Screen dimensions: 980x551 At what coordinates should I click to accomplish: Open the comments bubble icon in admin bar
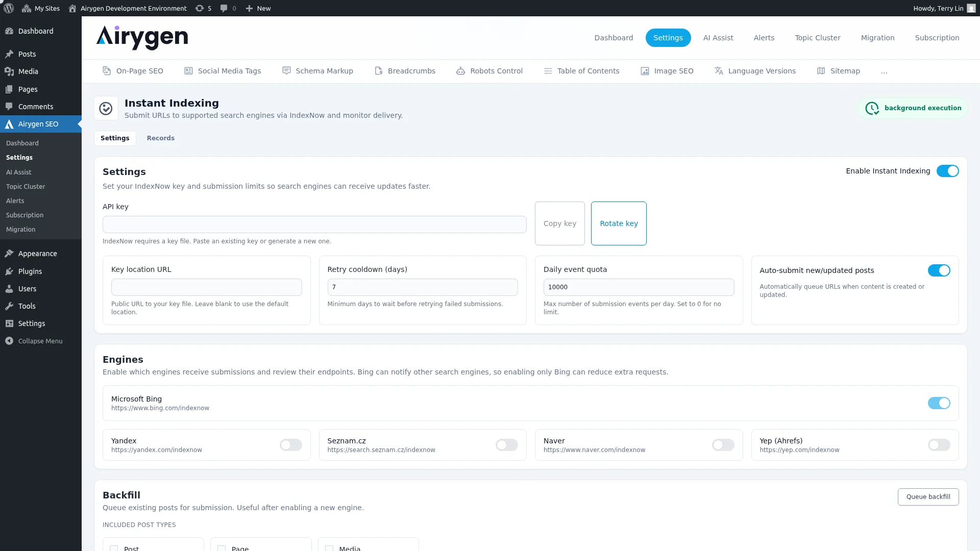point(224,8)
